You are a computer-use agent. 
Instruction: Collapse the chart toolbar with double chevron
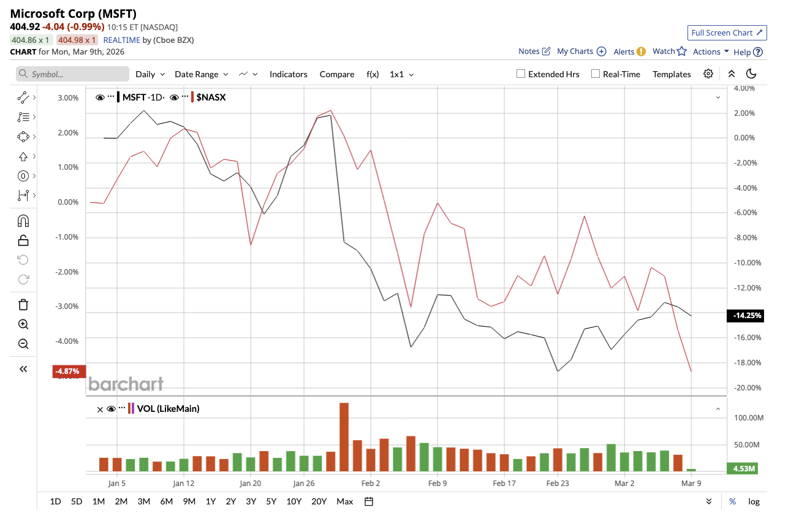click(x=731, y=74)
